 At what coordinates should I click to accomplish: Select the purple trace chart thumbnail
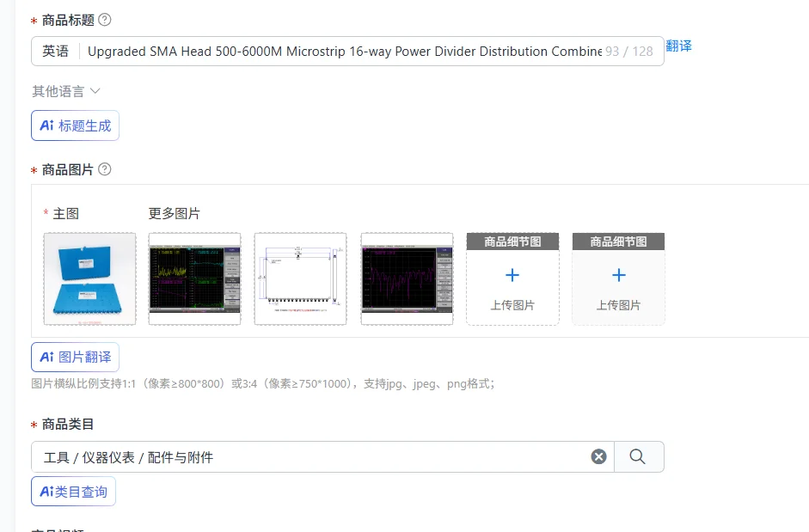coord(408,278)
